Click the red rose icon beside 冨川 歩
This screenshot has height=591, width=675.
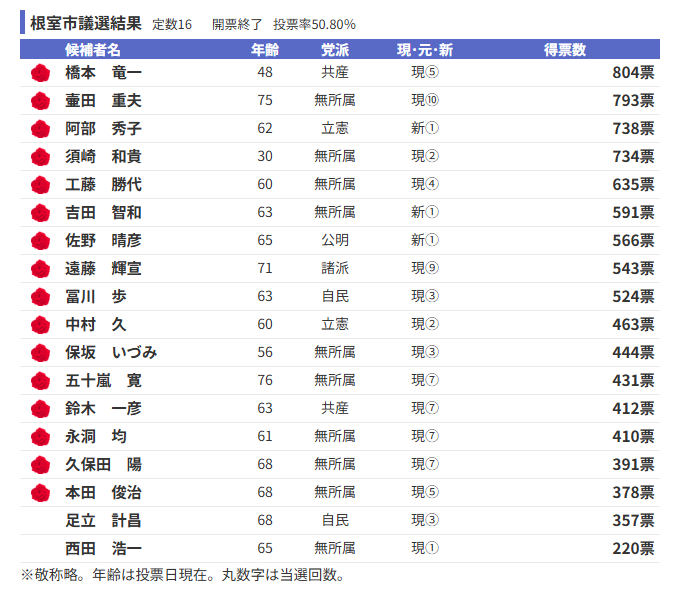(40, 297)
